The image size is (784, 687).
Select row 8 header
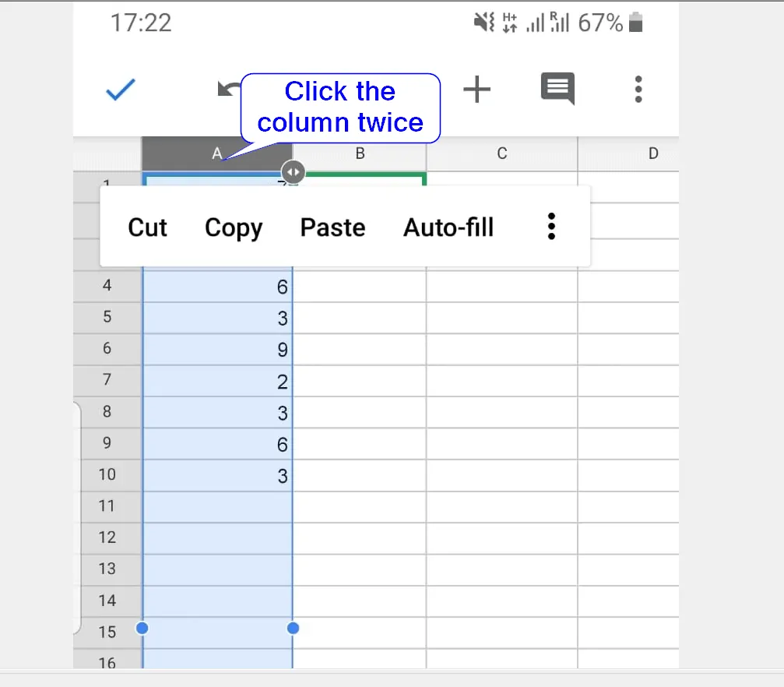(107, 412)
